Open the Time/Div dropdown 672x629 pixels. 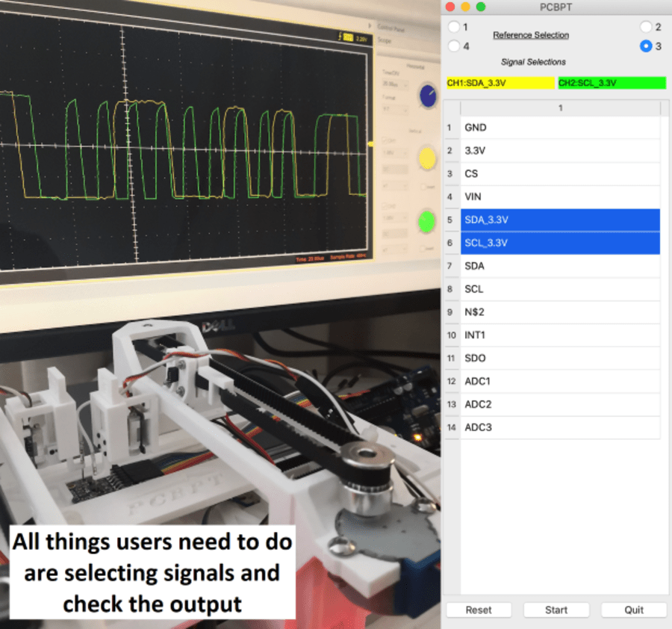pyautogui.click(x=393, y=86)
